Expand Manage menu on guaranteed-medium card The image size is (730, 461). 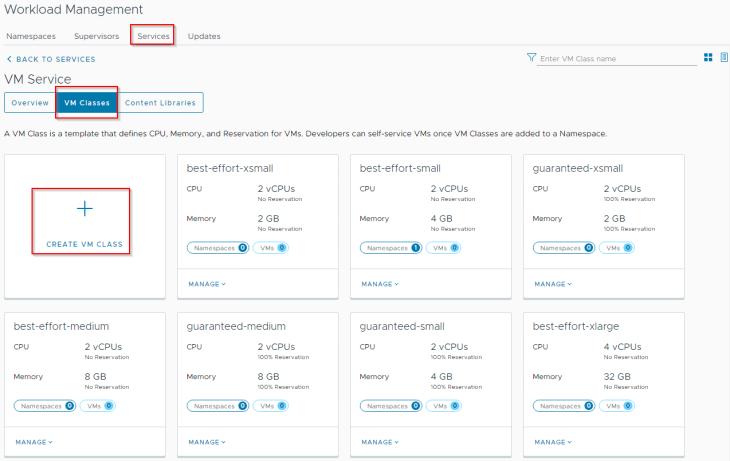point(207,442)
